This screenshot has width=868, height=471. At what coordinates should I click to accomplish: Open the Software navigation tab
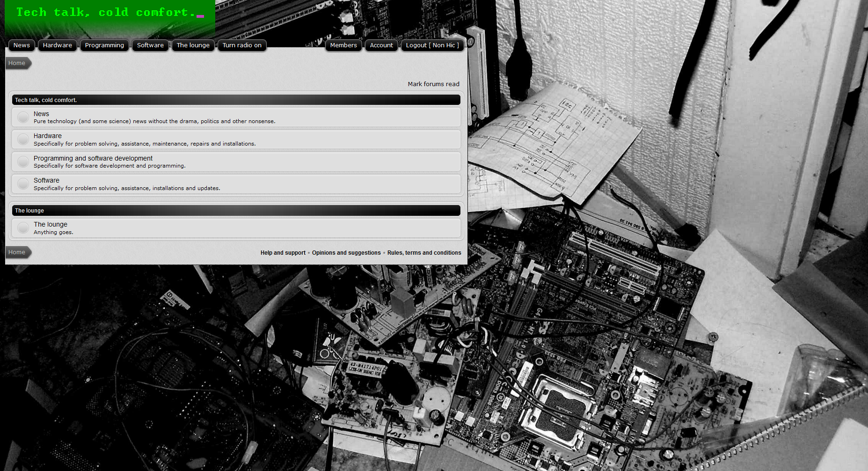coord(150,45)
